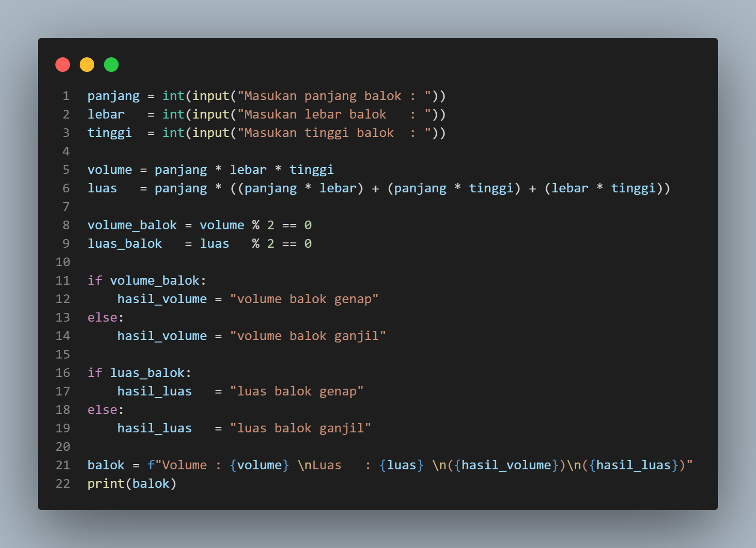756x548 pixels.
Task: Click the 'lebar' variable on line 2
Action: tap(106, 115)
